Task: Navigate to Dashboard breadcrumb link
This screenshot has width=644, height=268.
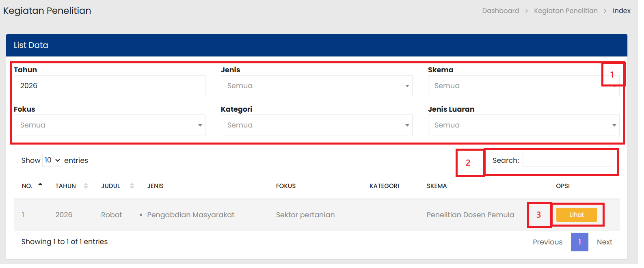Action: pyautogui.click(x=500, y=11)
